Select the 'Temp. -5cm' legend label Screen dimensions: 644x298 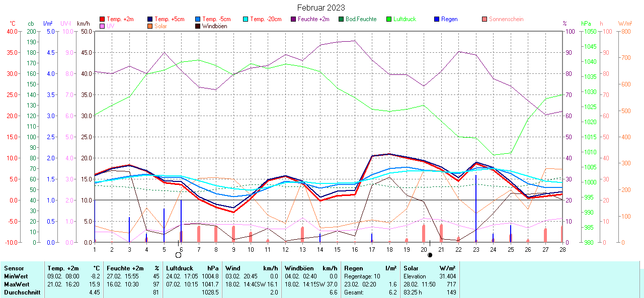pos(216,19)
